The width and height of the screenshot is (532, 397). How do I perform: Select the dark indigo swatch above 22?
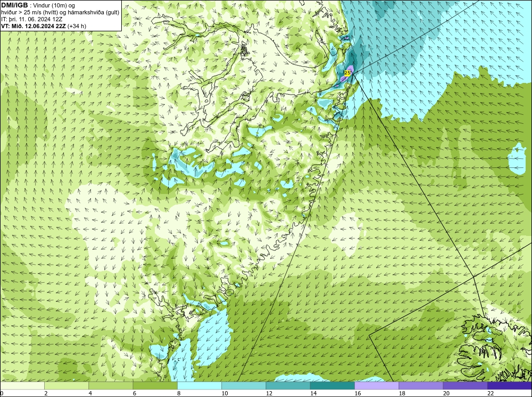pos(510,386)
